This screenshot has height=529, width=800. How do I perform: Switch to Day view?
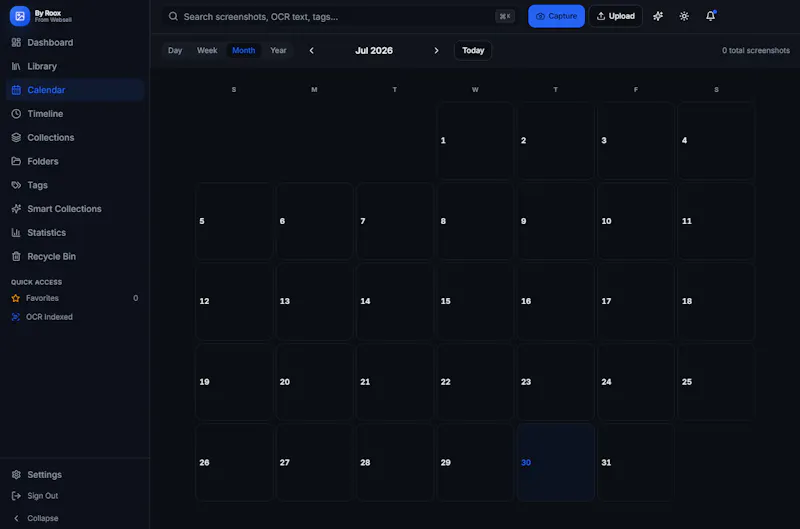(175, 51)
